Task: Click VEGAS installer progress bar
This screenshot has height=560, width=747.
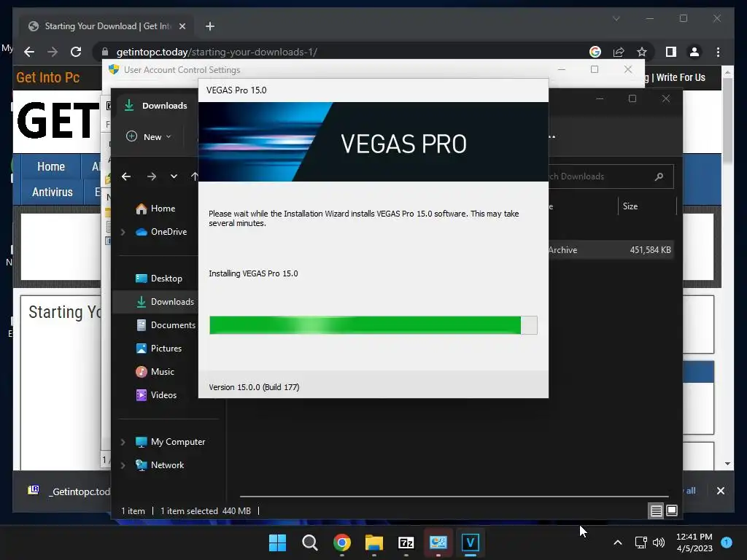Action: click(373, 325)
